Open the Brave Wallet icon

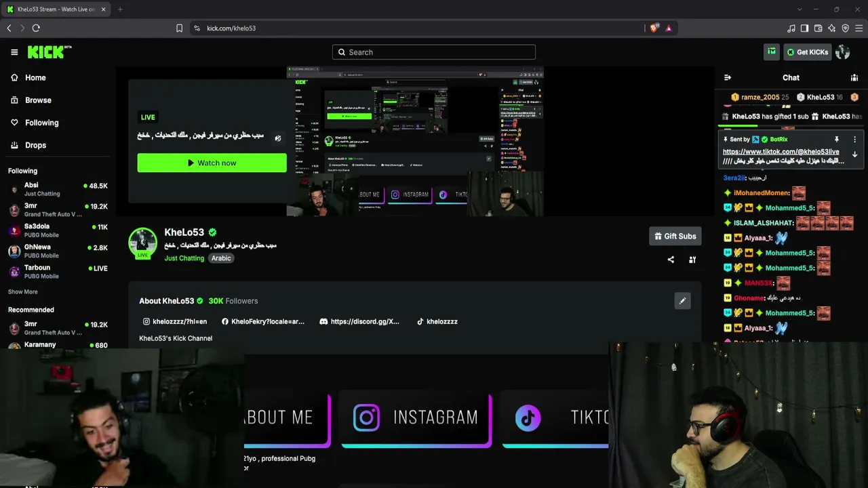click(818, 28)
